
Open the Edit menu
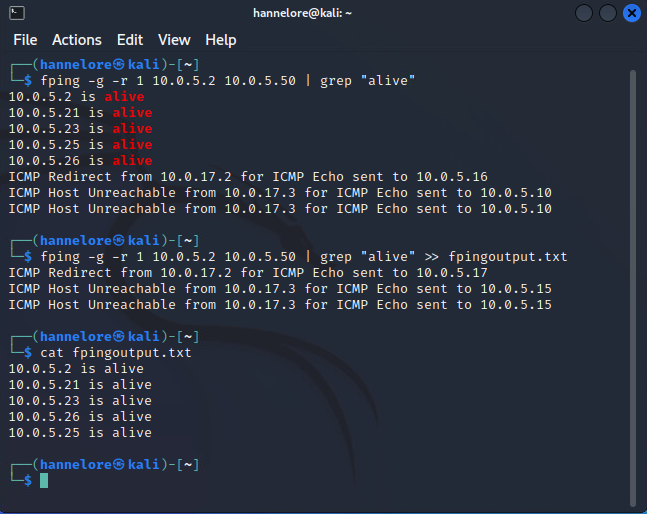[x=130, y=40]
